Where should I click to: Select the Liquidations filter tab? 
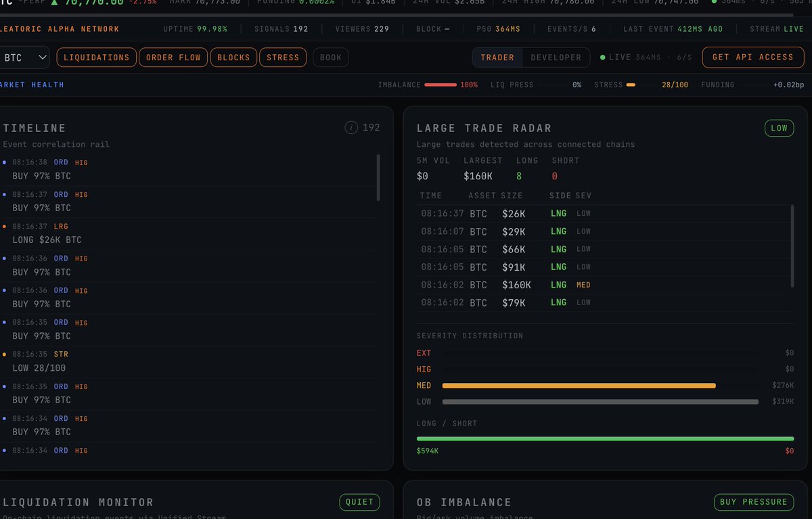(x=97, y=58)
